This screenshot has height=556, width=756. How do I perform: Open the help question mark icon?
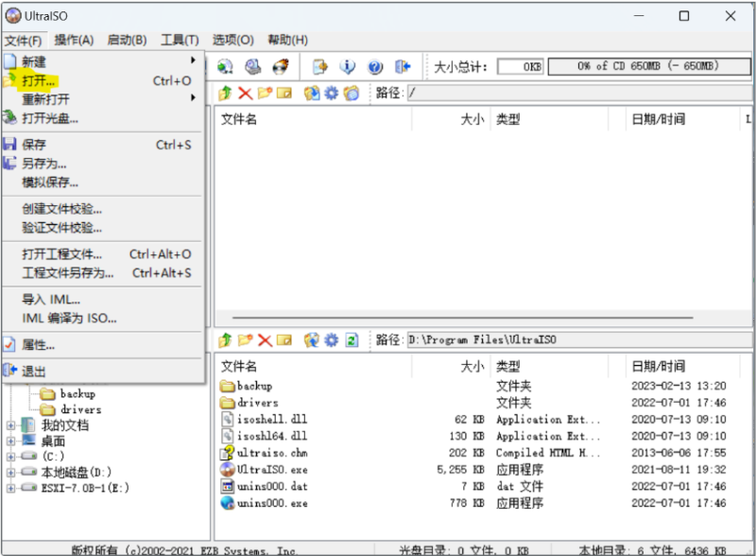coord(373,66)
